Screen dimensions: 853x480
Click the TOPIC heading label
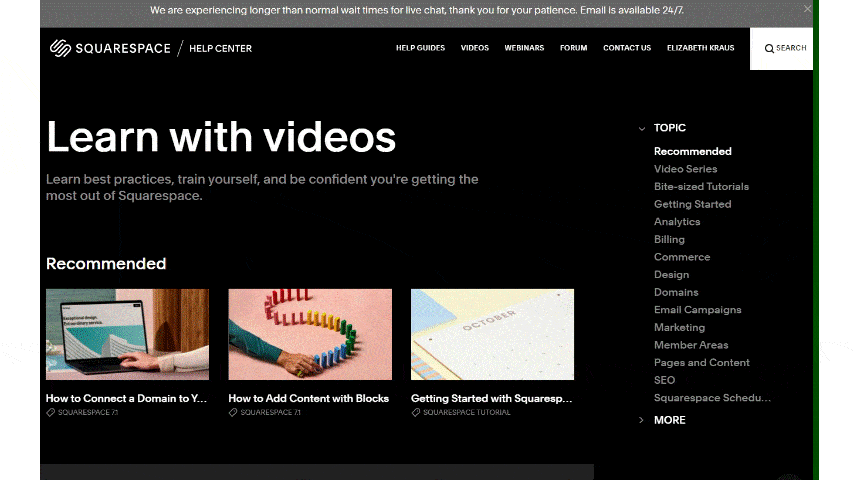(670, 128)
